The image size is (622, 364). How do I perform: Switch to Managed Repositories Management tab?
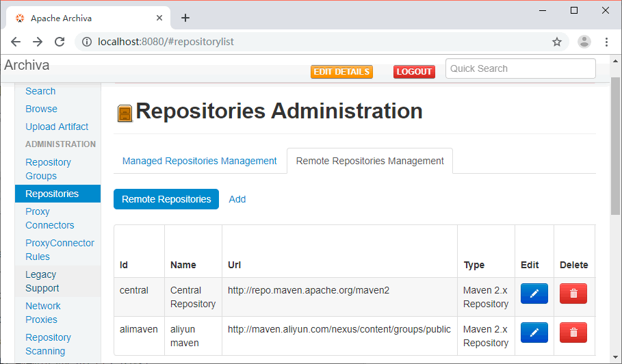[199, 161]
